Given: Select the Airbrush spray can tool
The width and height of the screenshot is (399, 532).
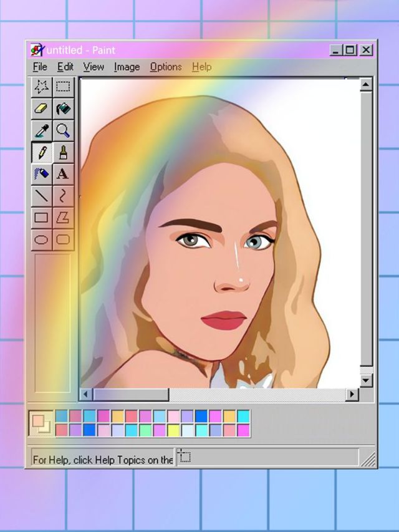Looking at the screenshot, I should (x=42, y=174).
